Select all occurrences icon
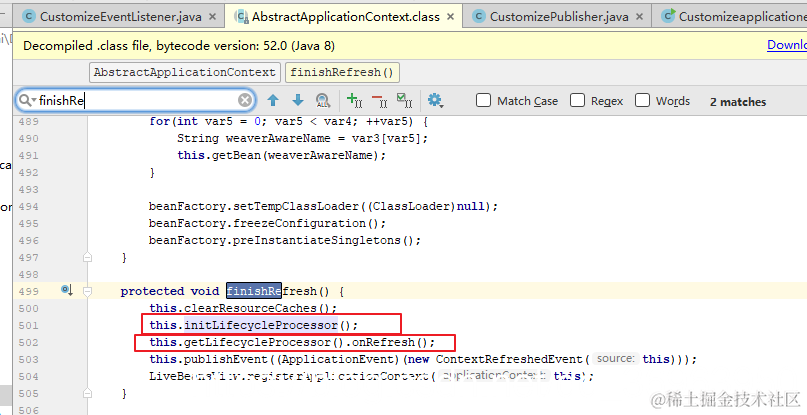807x415 pixels. coord(405,100)
